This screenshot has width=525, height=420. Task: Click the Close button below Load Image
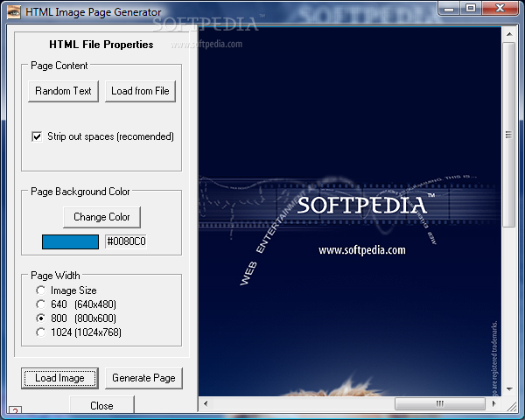pos(101,405)
